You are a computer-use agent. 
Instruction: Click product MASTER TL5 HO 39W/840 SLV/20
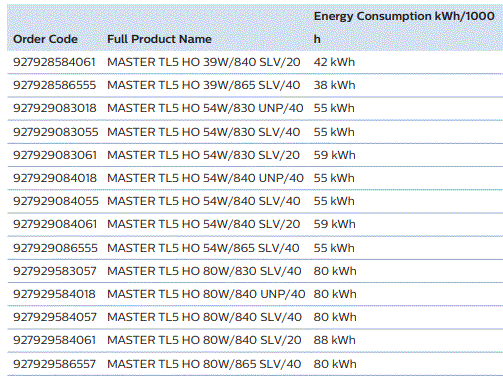point(204,62)
